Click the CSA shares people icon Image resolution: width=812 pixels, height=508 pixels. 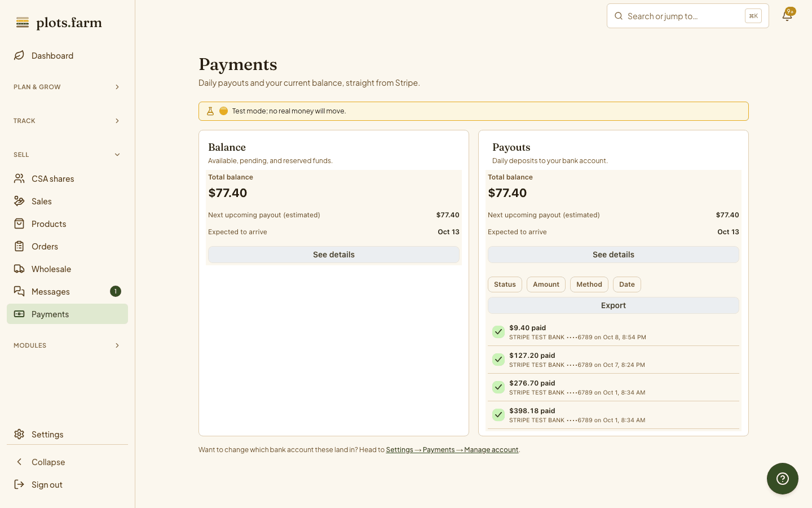tap(19, 178)
